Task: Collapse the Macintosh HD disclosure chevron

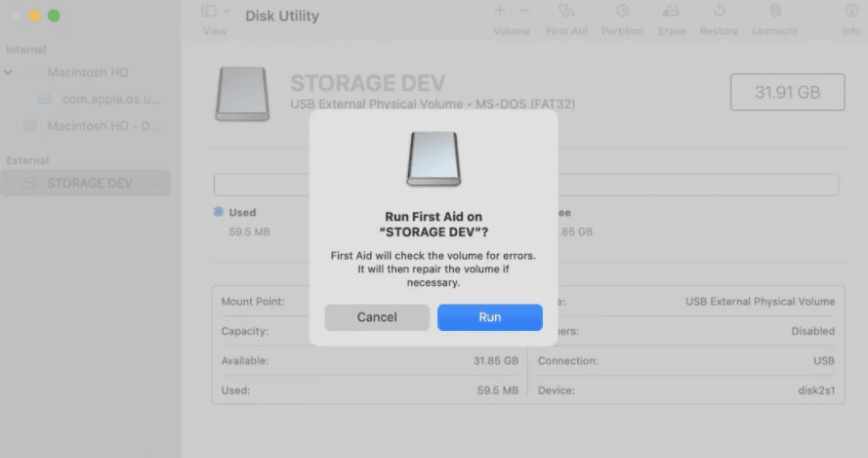Action: [x=9, y=72]
